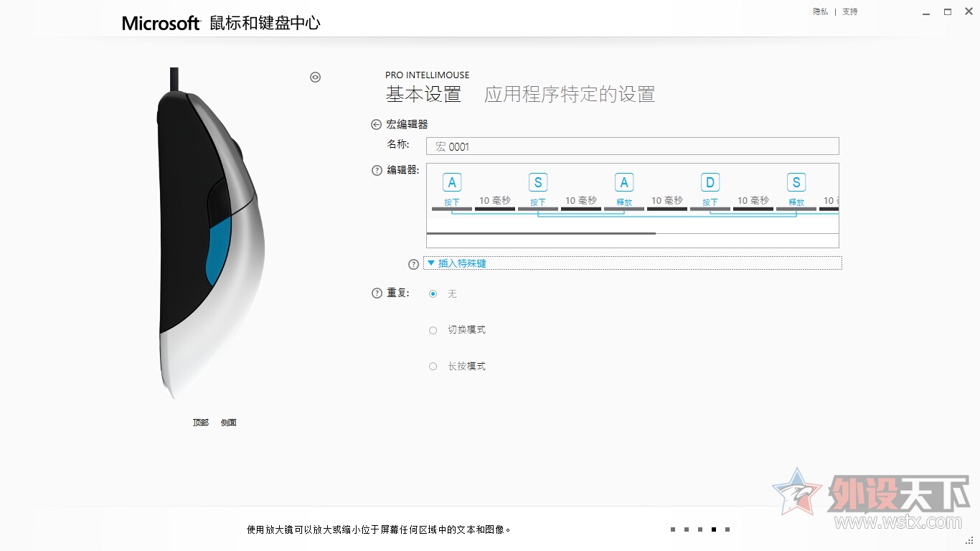Click the 10 毫秒 delay after A 按下

coord(495,202)
